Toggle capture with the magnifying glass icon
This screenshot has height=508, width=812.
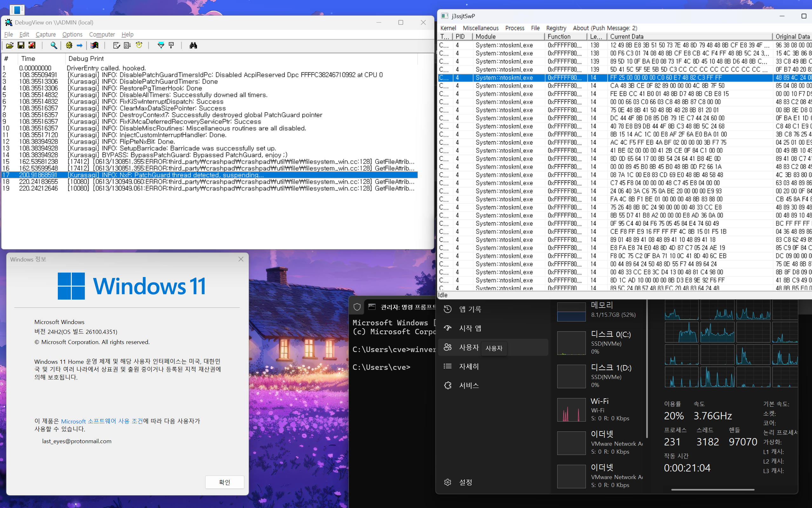53,45
